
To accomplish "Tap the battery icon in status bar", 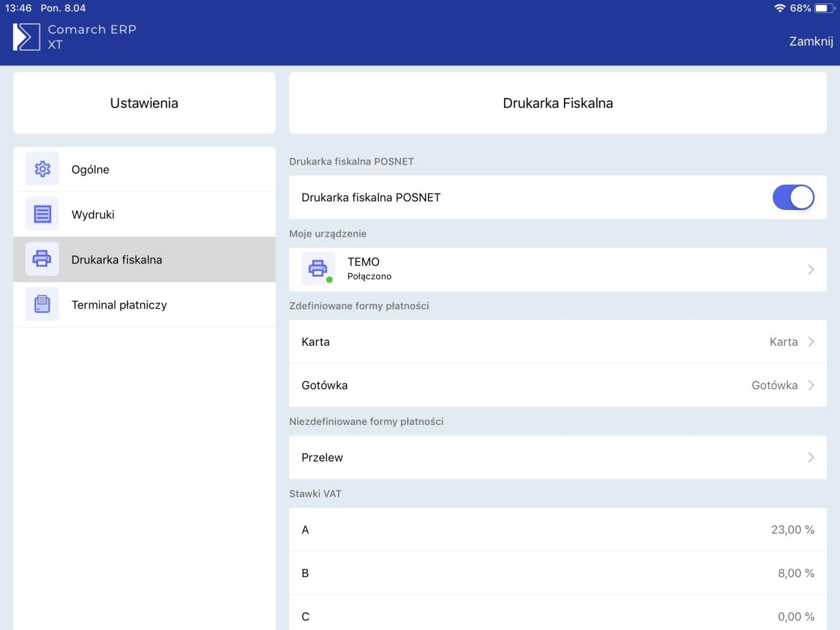I will 824,8.
